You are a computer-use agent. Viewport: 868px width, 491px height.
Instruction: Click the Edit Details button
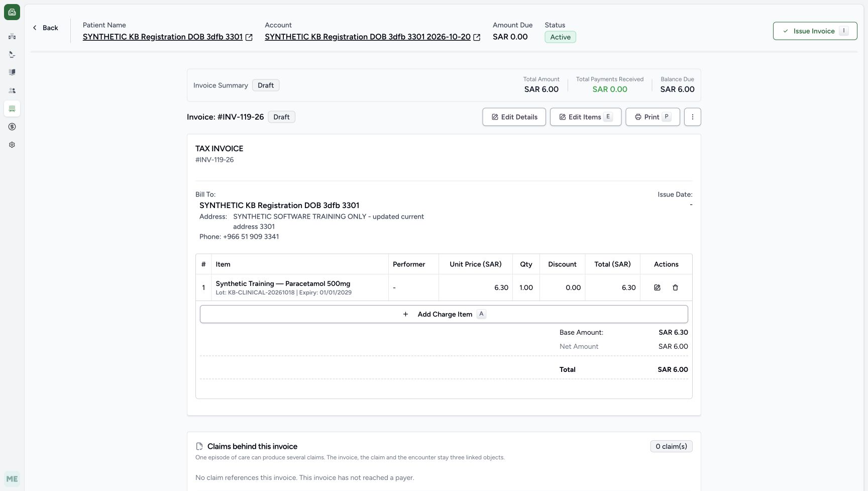tap(514, 117)
